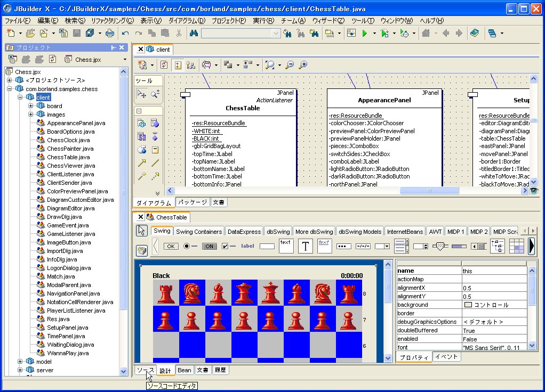
Task: Open the リファクタリング(C) menu
Action: tap(113, 20)
